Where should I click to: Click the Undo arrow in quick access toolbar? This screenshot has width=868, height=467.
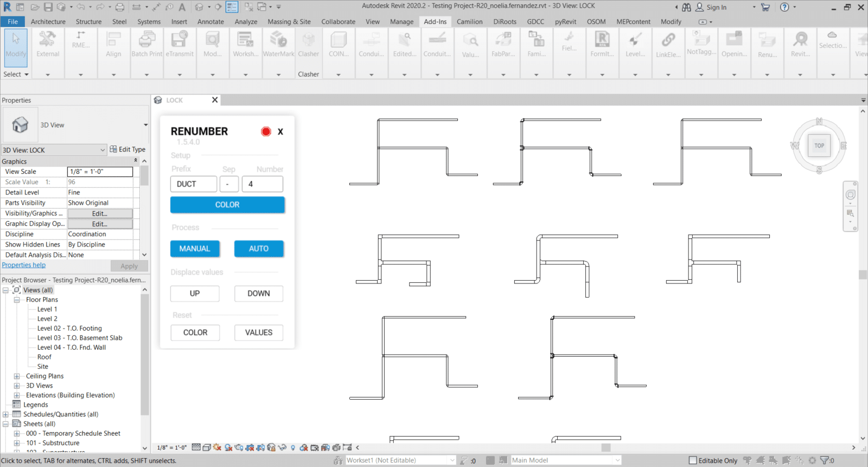click(81, 7)
